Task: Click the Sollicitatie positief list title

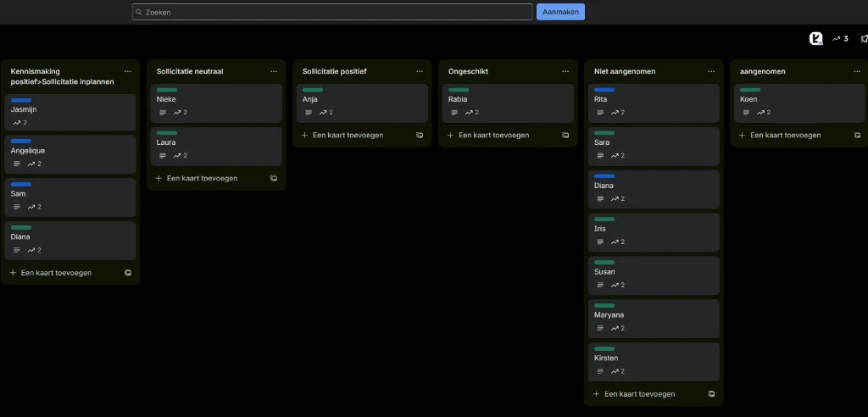Action: tap(334, 71)
